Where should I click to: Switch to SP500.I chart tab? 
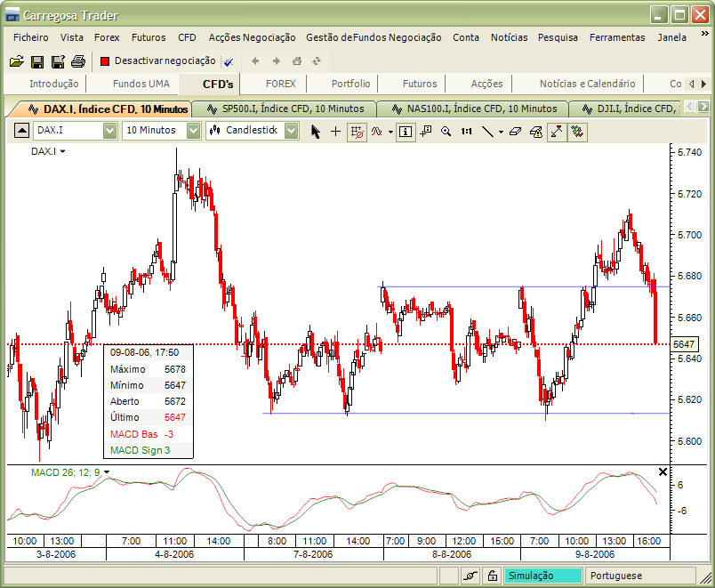click(285, 109)
